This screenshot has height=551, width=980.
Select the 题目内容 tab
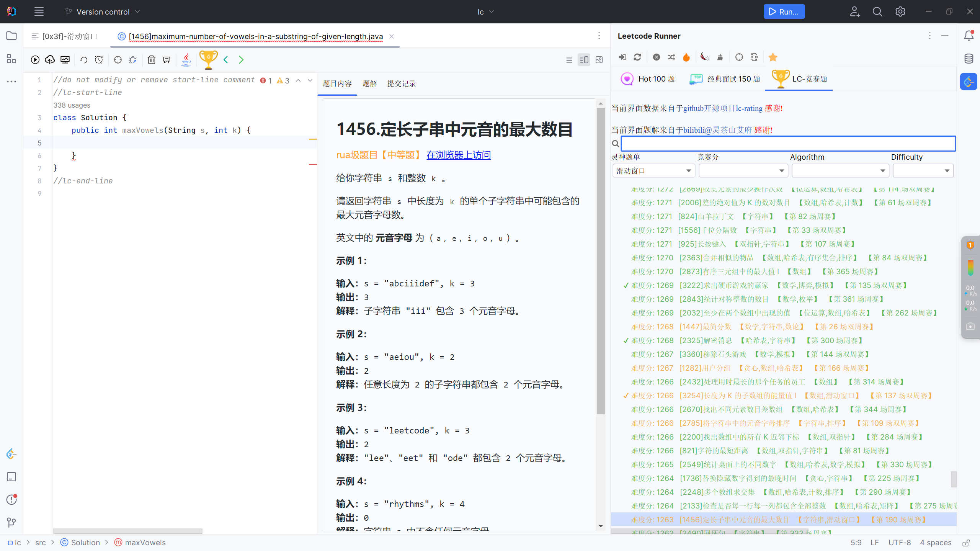pyautogui.click(x=337, y=83)
